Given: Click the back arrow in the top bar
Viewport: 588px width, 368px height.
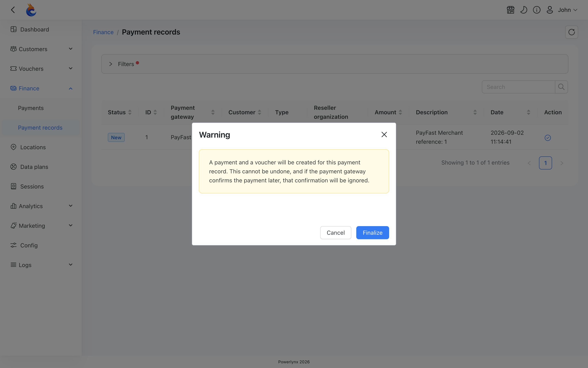Looking at the screenshot, I should pos(13,10).
